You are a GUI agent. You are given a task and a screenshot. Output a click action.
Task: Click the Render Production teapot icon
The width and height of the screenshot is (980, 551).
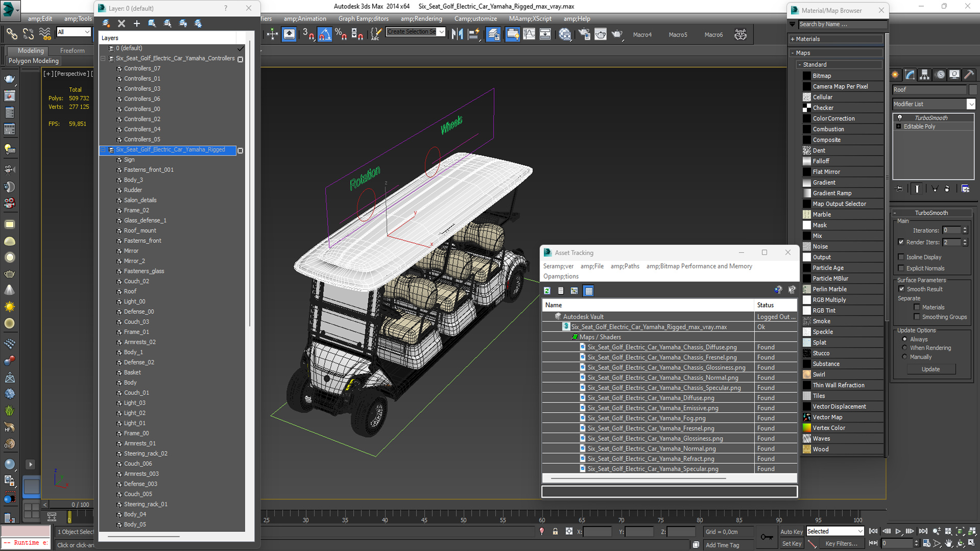pos(617,34)
